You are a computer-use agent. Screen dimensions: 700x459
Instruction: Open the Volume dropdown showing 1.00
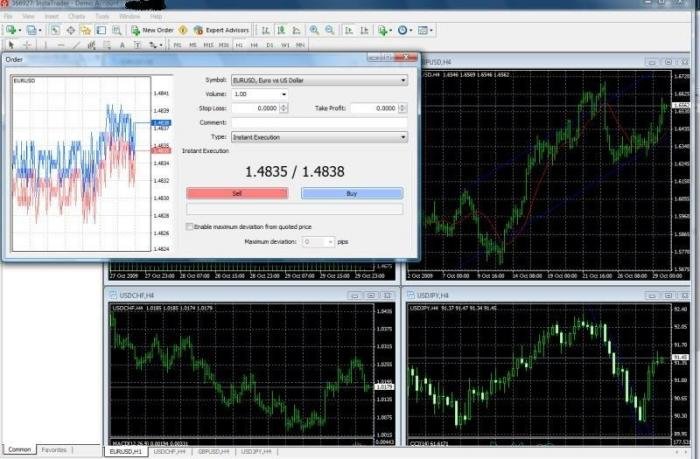click(x=283, y=94)
